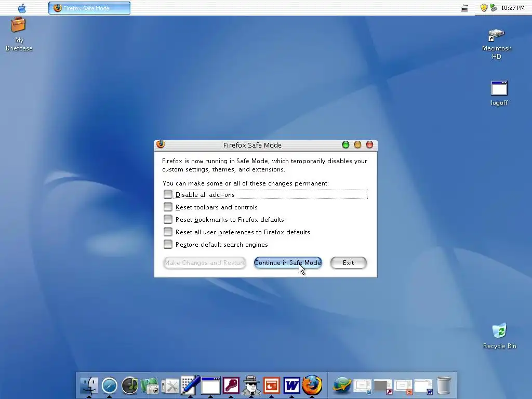532x399 pixels.
Task: Open the iPhoto camera dock icon
Action: click(150, 386)
